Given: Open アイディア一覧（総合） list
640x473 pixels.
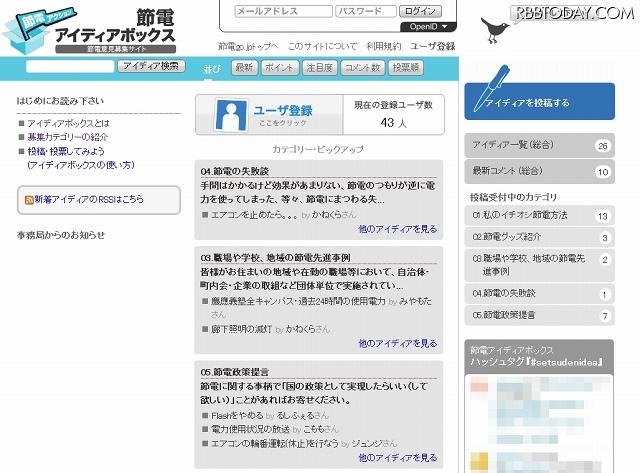Looking at the screenshot, I should [539, 145].
